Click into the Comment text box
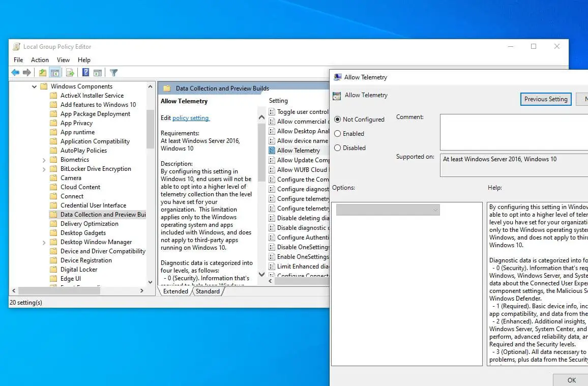Image resolution: width=588 pixels, height=386 pixels. tap(514, 132)
